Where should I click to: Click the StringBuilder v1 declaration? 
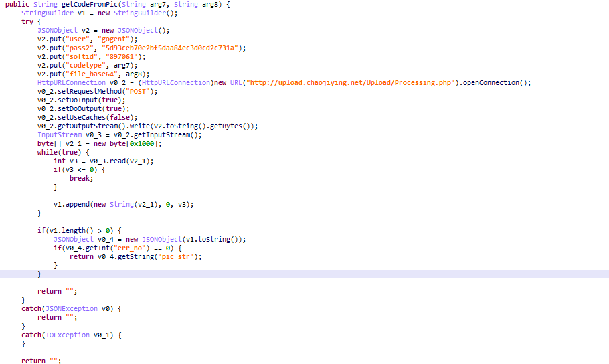click(100, 13)
